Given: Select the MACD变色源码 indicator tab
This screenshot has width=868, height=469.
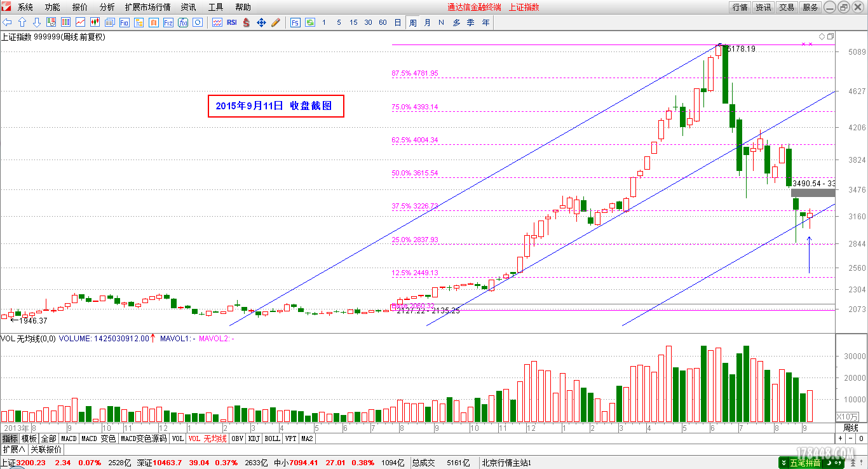Looking at the screenshot, I should (144, 438).
